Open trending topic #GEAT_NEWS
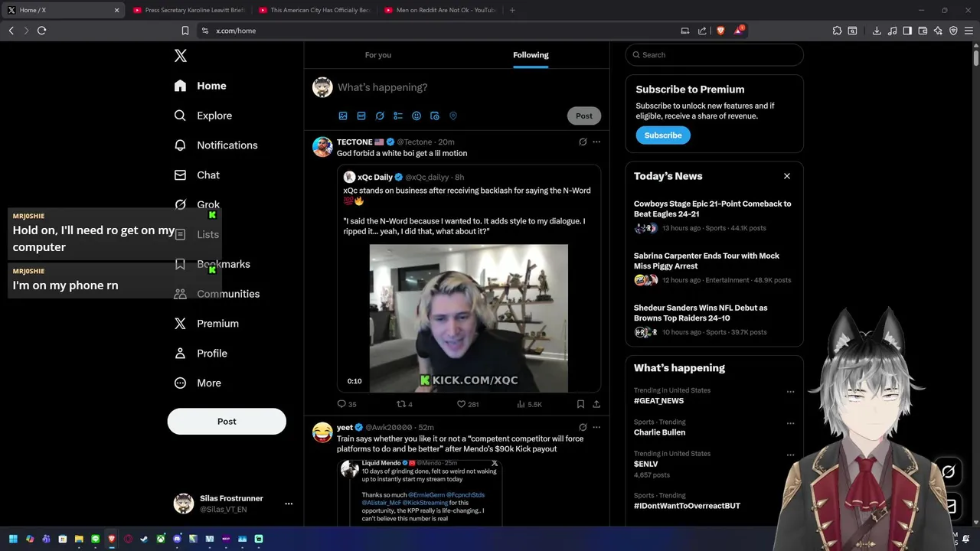This screenshot has height=551, width=980. [658, 401]
